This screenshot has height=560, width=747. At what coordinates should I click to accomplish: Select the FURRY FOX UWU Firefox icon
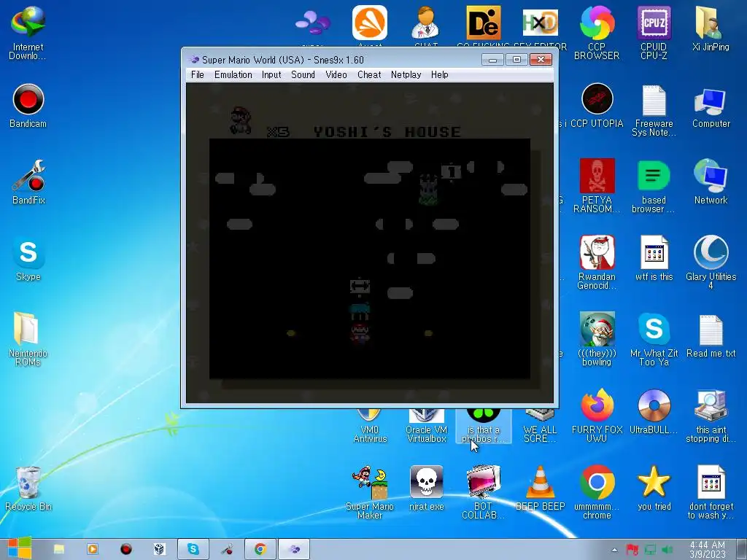point(597,415)
